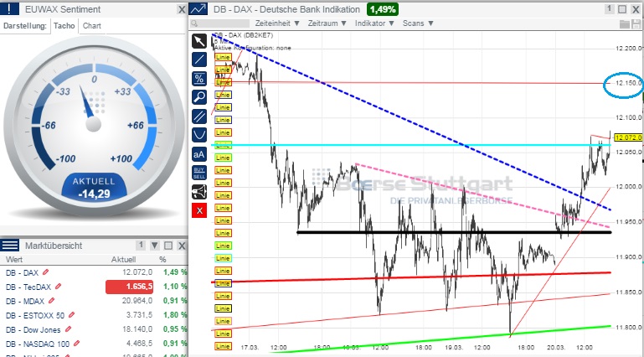
Task: Choose the aA text annotation tool
Action: click(x=199, y=154)
